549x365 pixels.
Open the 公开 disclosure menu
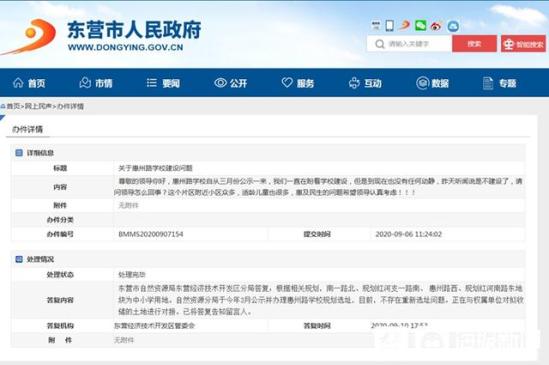click(x=231, y=83)
